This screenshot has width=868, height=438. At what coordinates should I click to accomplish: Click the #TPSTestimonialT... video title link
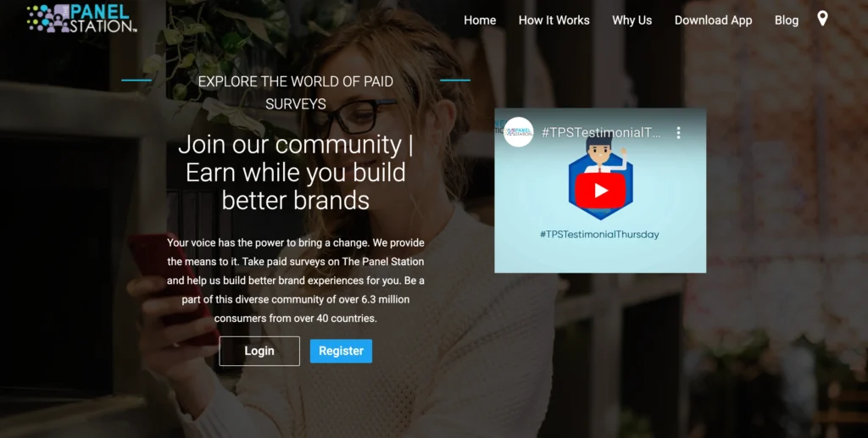click(601, 133)
